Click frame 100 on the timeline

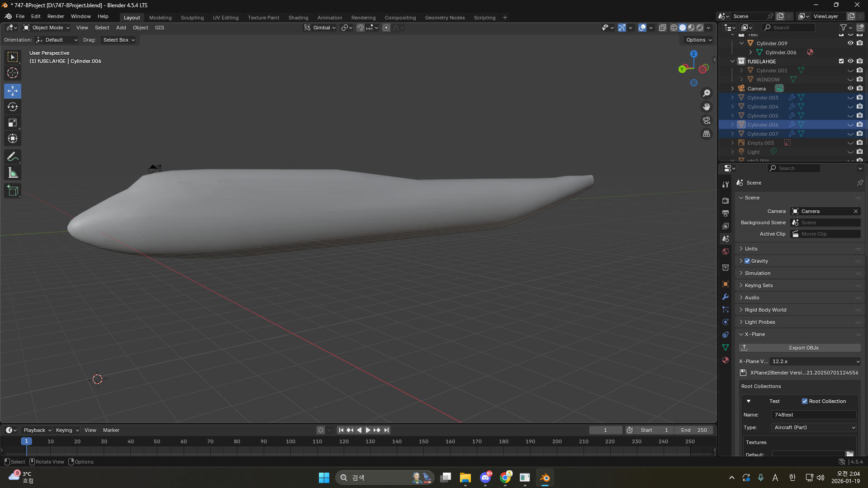tap(290, 441)
